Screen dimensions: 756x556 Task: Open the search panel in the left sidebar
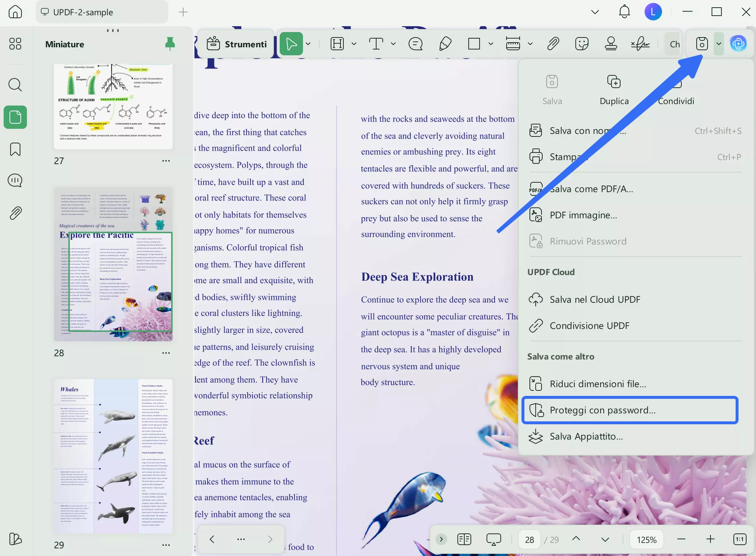[15, 85]
